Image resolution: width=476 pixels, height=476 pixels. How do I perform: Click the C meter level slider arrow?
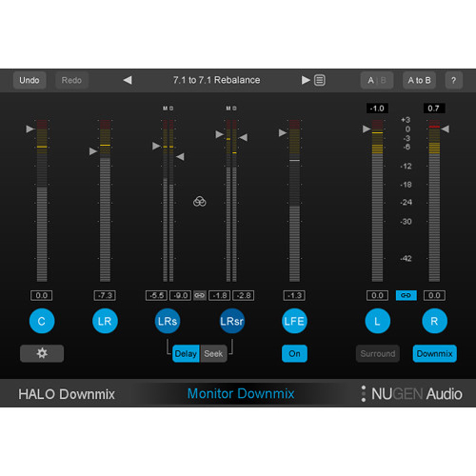(30, 129)
